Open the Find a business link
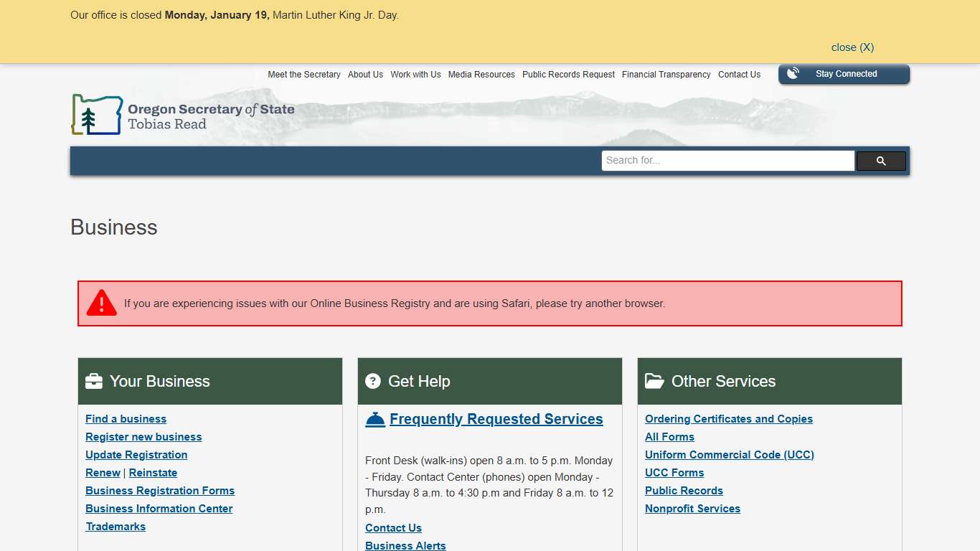Screen dimensions: 980x551 coord(126,419)
